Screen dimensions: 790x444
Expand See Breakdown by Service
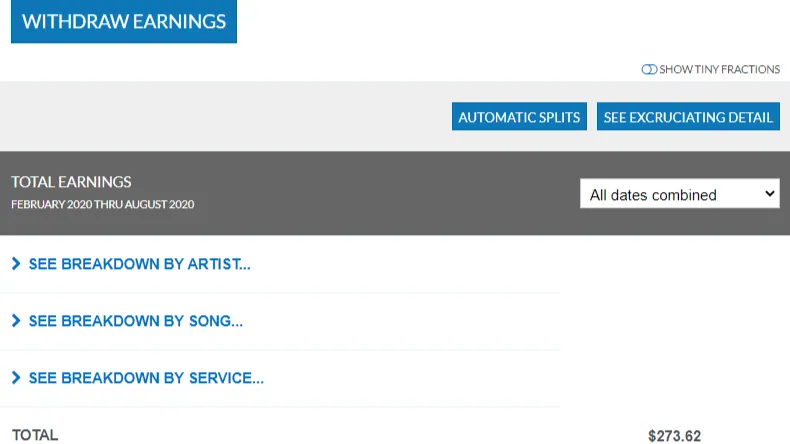[x=146, y=378]
